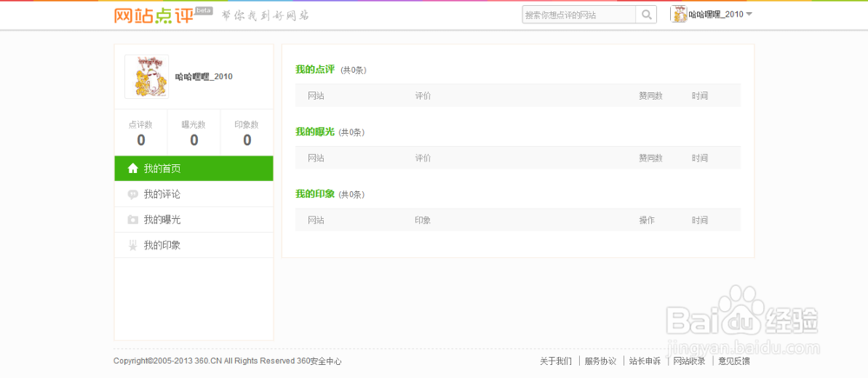
Task: Click the 印象 column header in 我的印象 table
Action: pos(423,220)
